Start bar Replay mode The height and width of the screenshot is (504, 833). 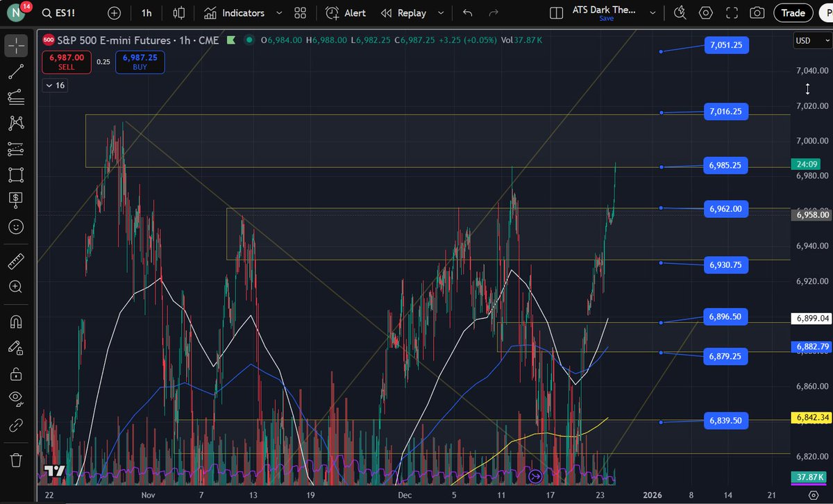(x=403, y=13)
